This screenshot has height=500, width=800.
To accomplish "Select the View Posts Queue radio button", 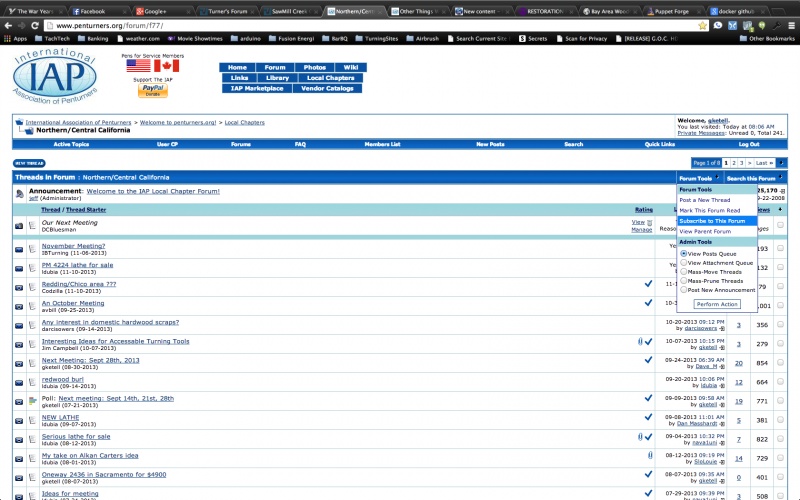I will tap(684, 253).
